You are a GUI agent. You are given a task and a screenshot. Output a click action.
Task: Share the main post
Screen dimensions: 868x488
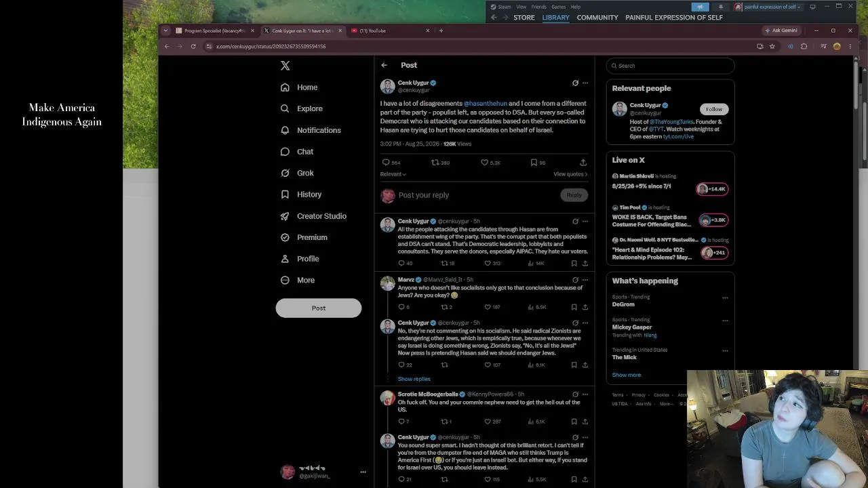tap(583, 163)
